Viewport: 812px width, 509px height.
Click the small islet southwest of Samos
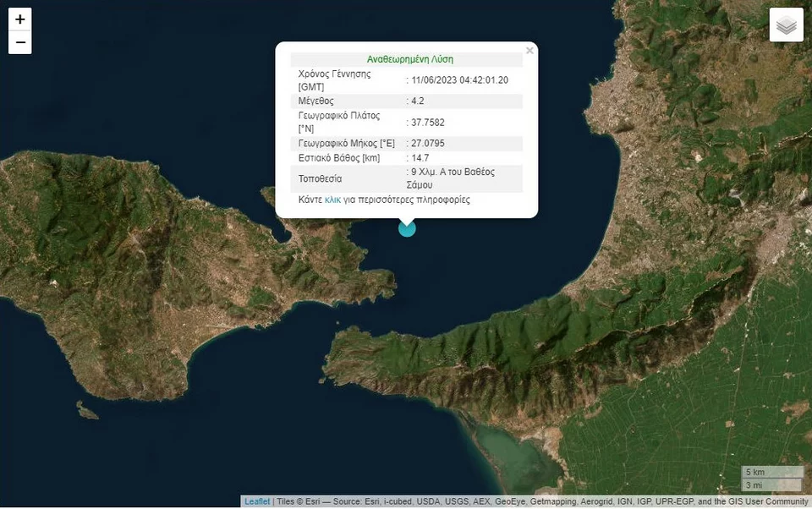[86, 411]
